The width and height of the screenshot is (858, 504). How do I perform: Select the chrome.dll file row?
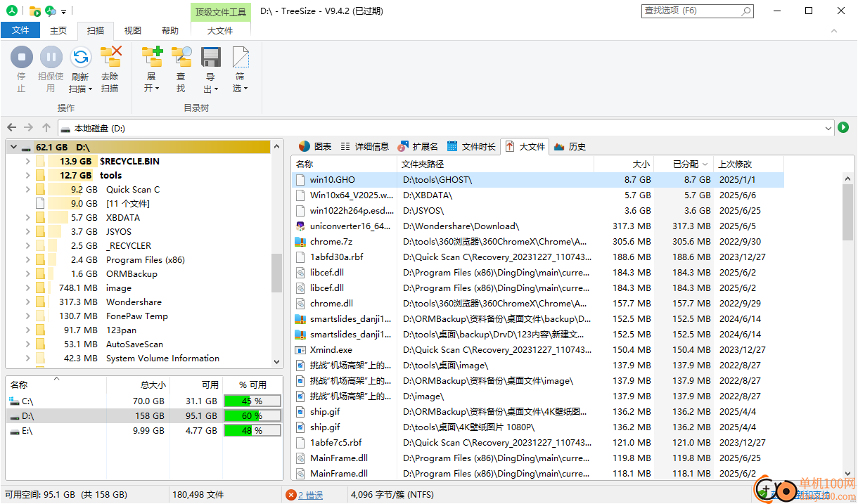tap(537, 304)
